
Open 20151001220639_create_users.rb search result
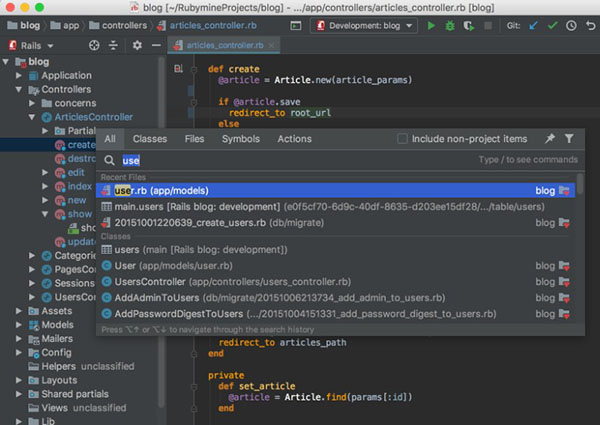tap(335, 223)
